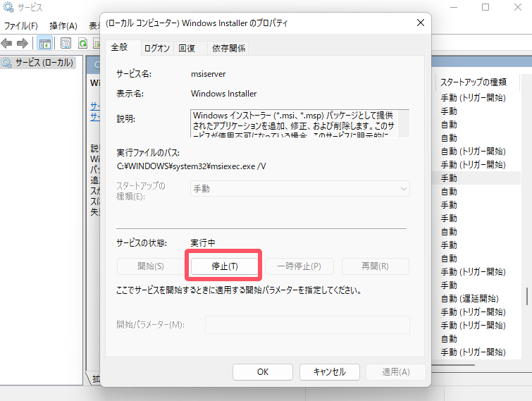Click the 再開(R) button

point(375,266)
